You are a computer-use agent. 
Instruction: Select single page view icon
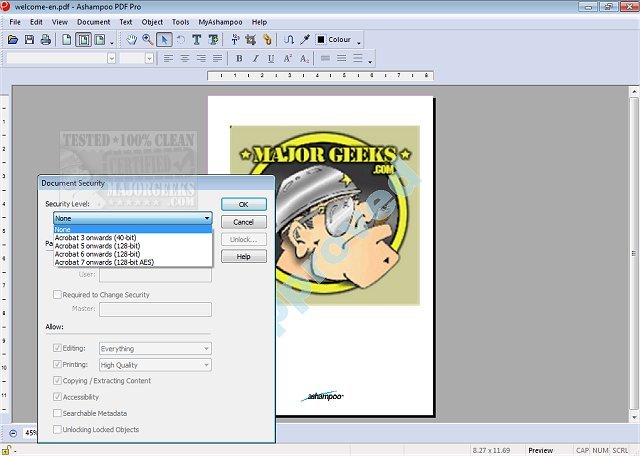67,40
